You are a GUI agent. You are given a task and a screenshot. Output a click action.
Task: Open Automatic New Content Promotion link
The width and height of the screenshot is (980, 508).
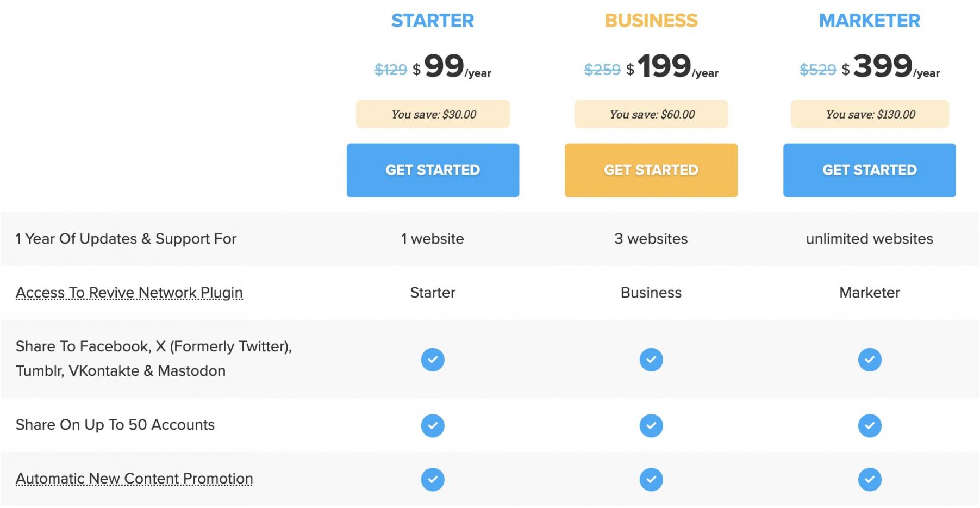click(x=134, y=479)
